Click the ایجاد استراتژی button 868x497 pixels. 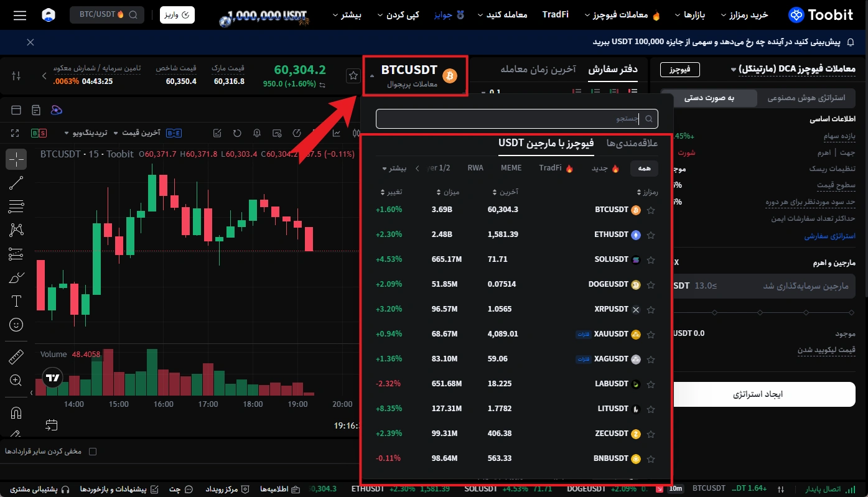[x=764, y=394]
